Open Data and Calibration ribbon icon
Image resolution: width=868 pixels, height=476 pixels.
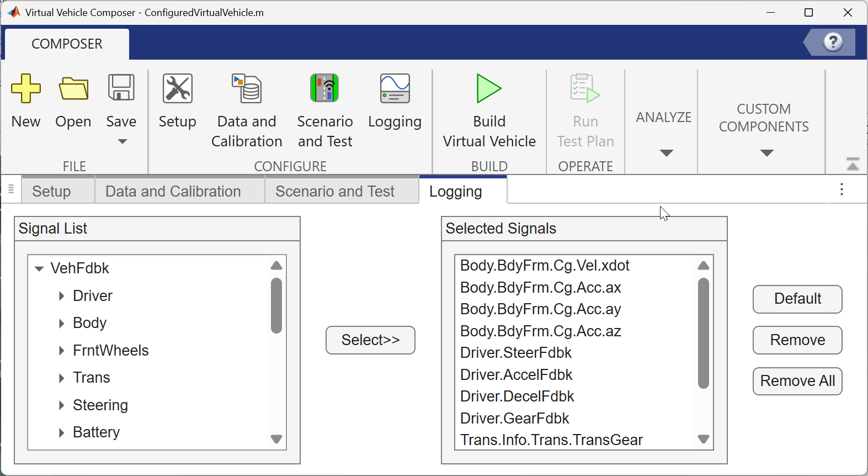pos(247,88)
